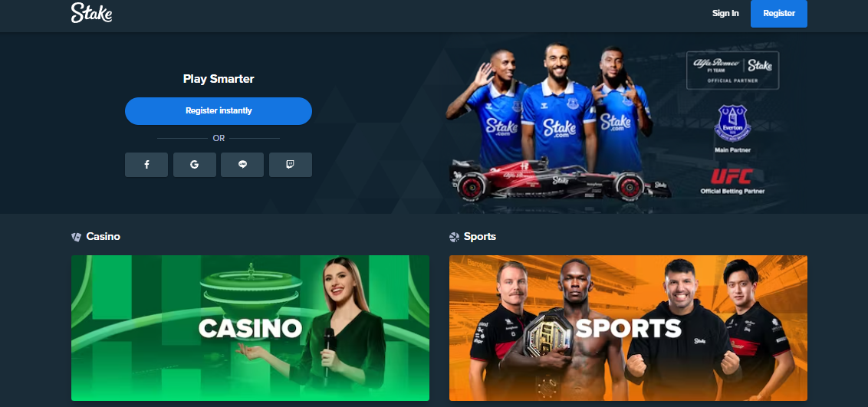This screenshot has height=407, width=868.
Task: Click the Stake logo in header
Action: (x=91, y=13)
